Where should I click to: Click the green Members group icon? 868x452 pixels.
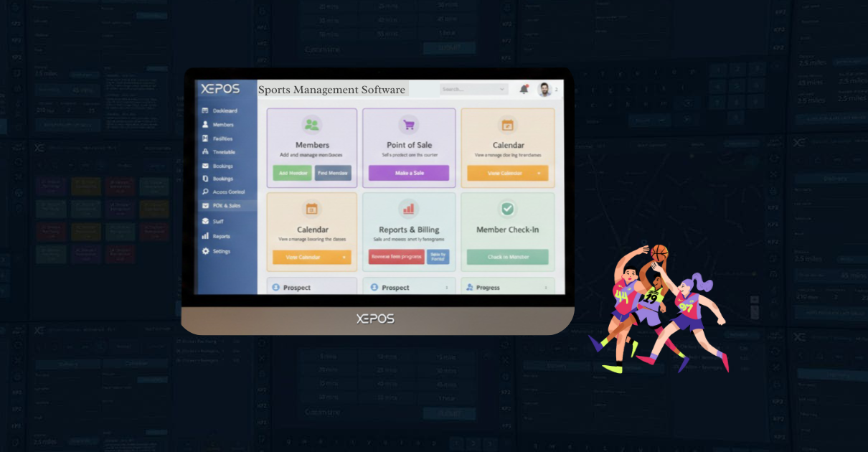point(311,125)
